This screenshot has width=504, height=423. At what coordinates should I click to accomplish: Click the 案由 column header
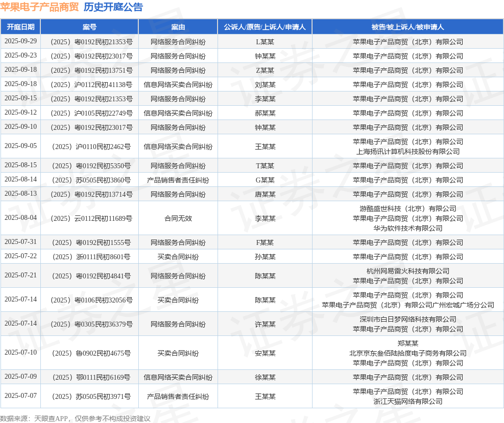pyautogui.click(x=178, y=27)
